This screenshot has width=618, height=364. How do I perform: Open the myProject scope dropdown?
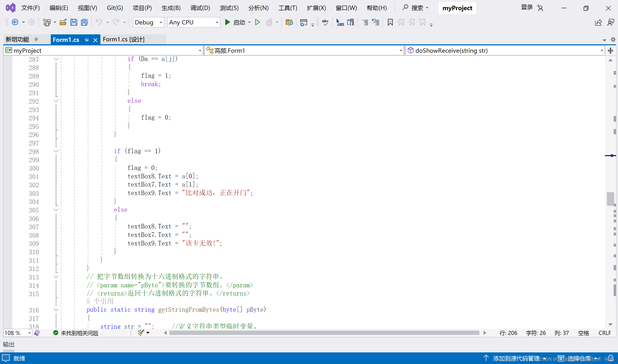point(103,51)
